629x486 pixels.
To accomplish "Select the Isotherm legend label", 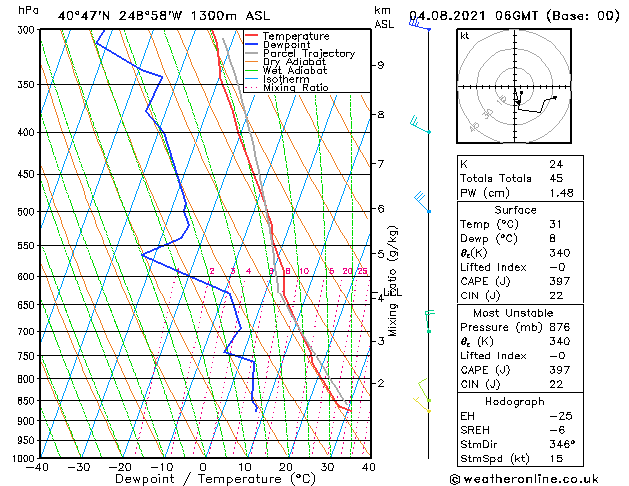I will (x=286, y=79).
